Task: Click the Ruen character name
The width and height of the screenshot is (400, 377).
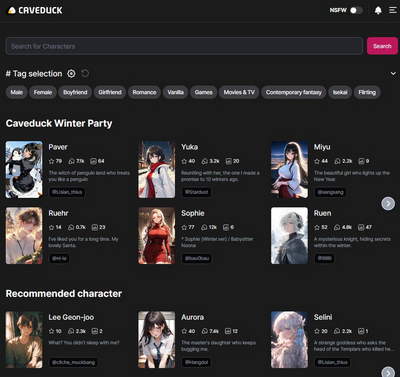Action: (x=322, y=213)
